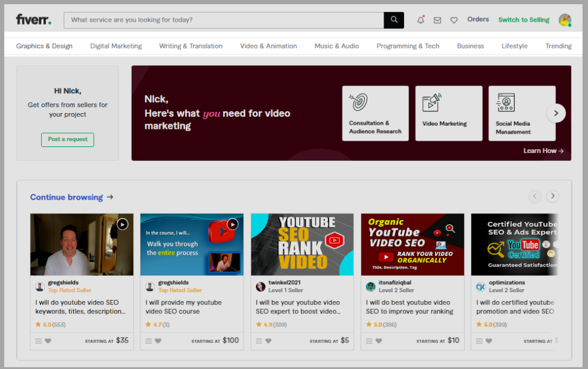Favorite the $35 gregshields gig
588x369 pixels.
coord(48,341)
